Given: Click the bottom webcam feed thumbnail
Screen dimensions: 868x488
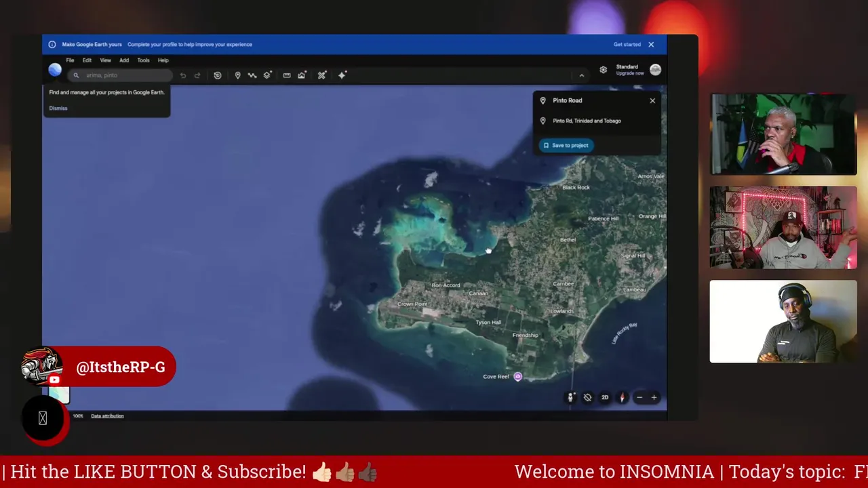Looking at the screenshot, I should click(783, 322).
